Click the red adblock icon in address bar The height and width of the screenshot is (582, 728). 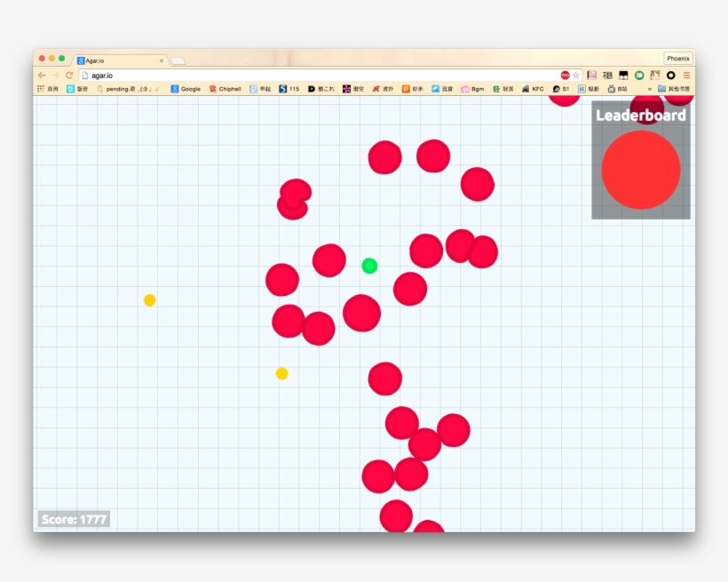[565, 76]
